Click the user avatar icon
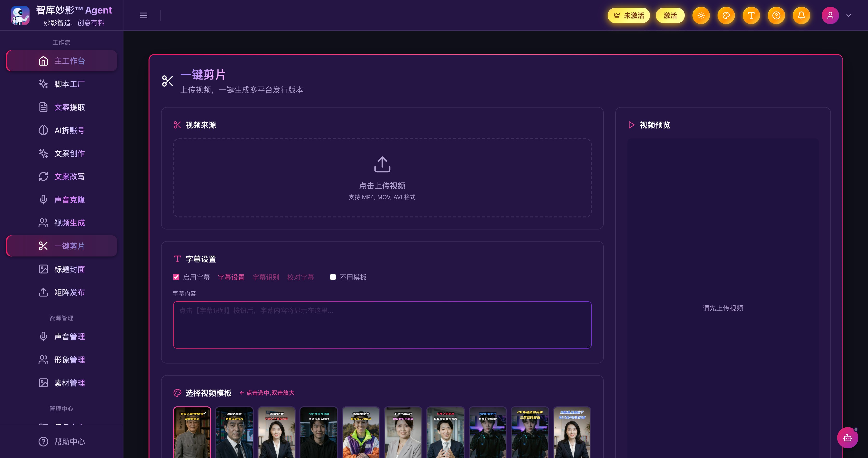 [x=830, y=15]
